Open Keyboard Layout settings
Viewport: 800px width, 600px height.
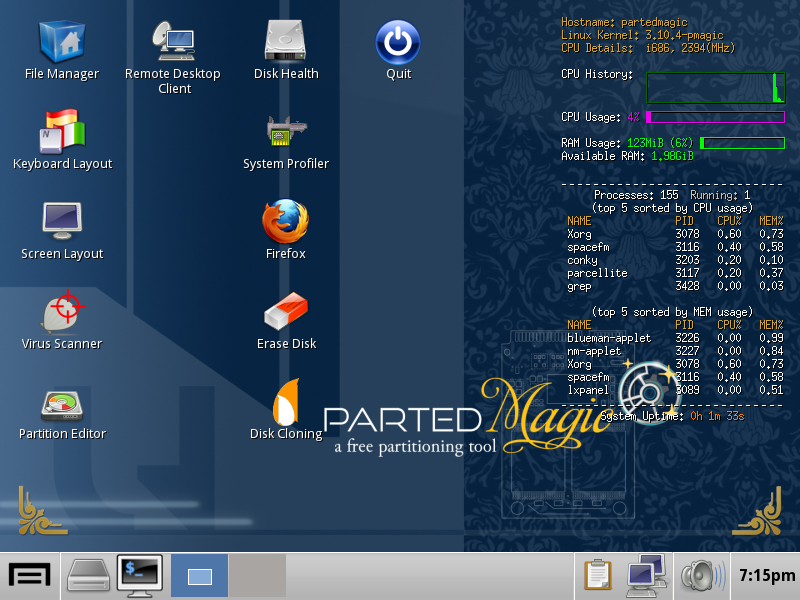pos(62,131)
